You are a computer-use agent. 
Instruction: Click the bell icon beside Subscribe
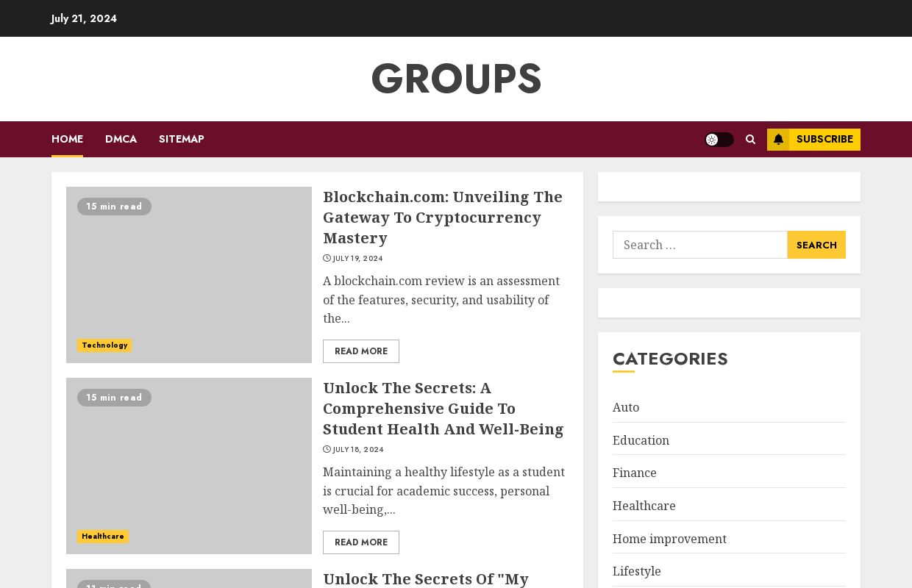pos(778,140)
